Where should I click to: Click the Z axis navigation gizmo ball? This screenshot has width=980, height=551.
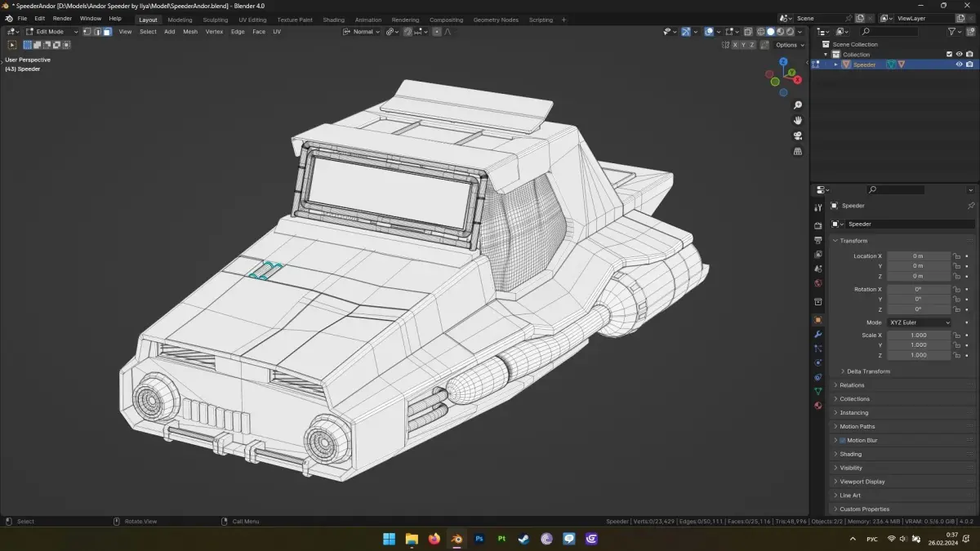click(x=782, y=62)
